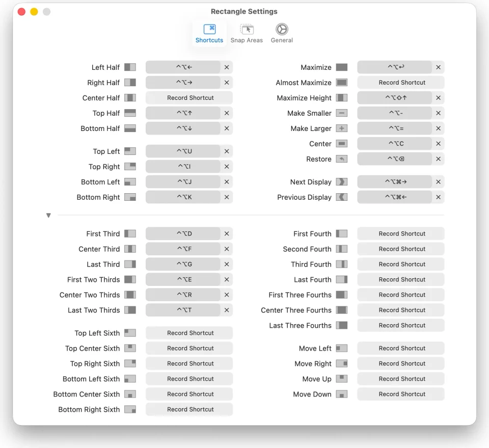Clear the Right Half shortcut

227,83
